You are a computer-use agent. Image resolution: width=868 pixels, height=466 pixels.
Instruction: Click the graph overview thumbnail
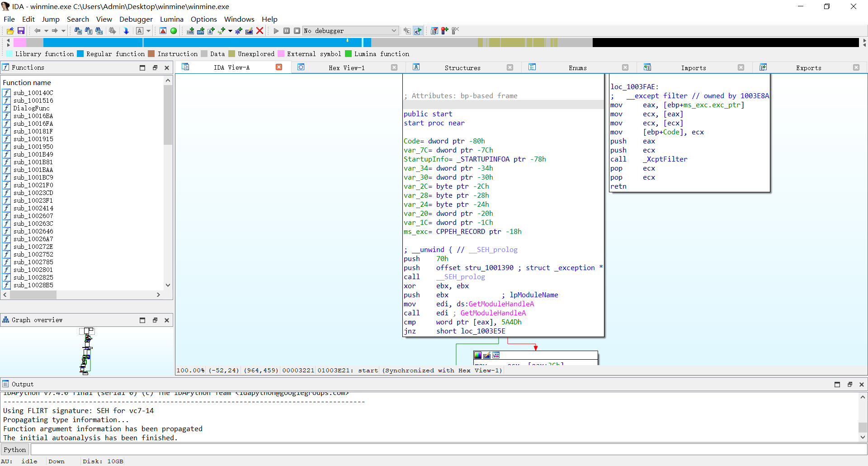click(x=87, y=351)
